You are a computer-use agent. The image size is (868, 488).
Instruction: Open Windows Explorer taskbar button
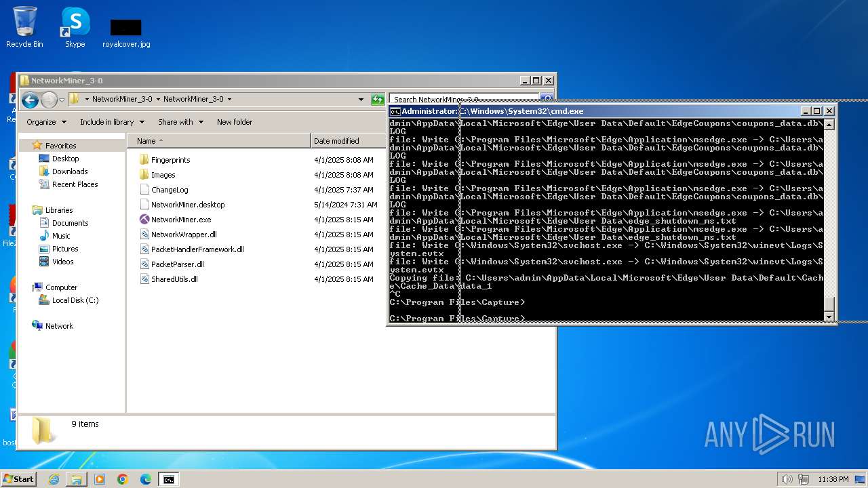[77, 479]
